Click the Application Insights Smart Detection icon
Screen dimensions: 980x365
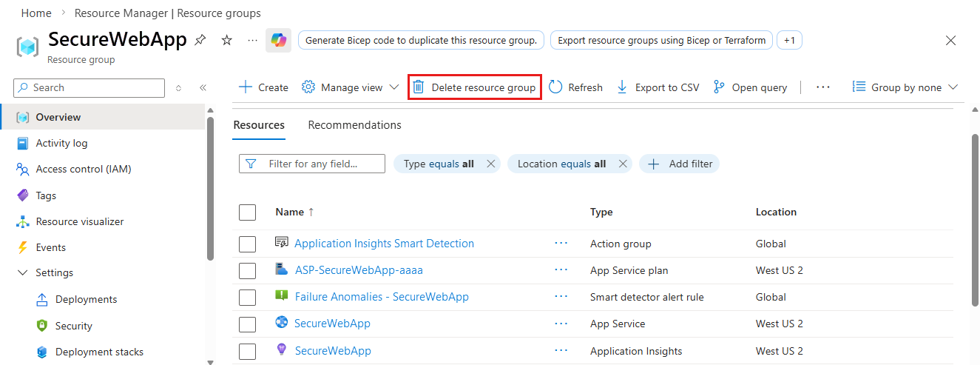281,243
